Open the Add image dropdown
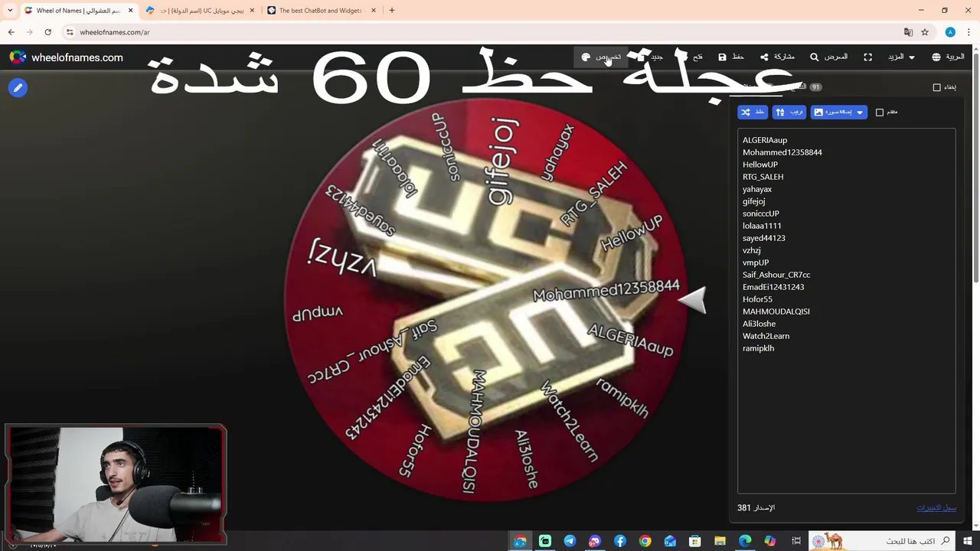 838,112
